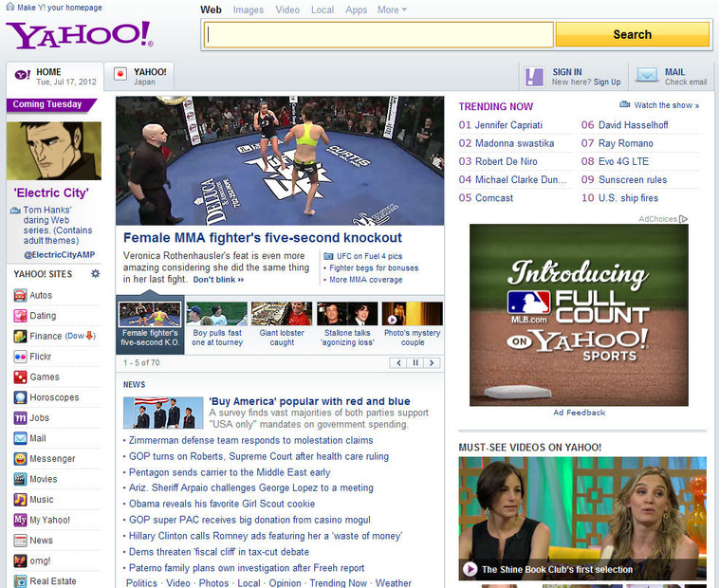Click the Sign Up link
The height and width of the screenshot is (588, 719).
point(607,83)
